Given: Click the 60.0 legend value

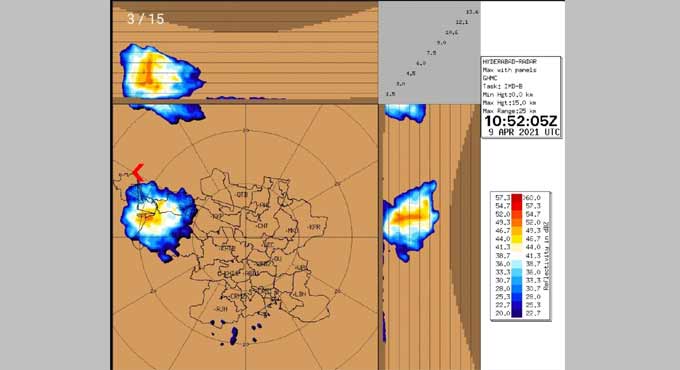Looking at the screenshot, I should 533,198.
